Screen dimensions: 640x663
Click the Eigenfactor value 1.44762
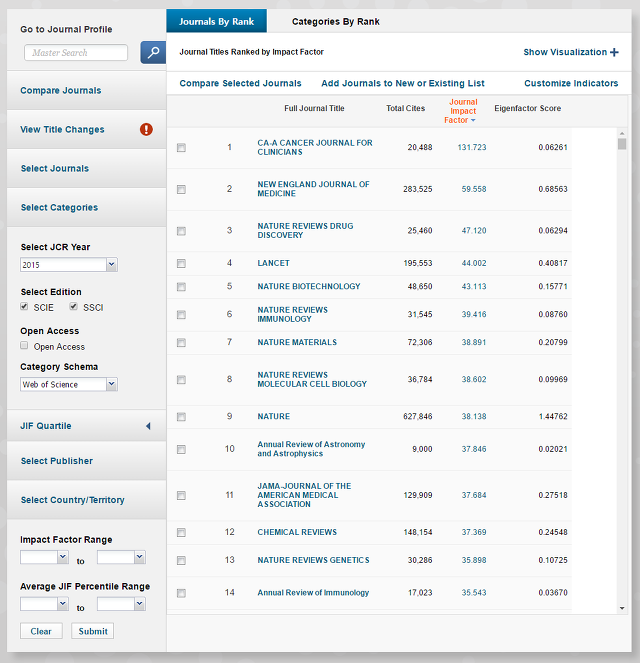click(553, 416)
